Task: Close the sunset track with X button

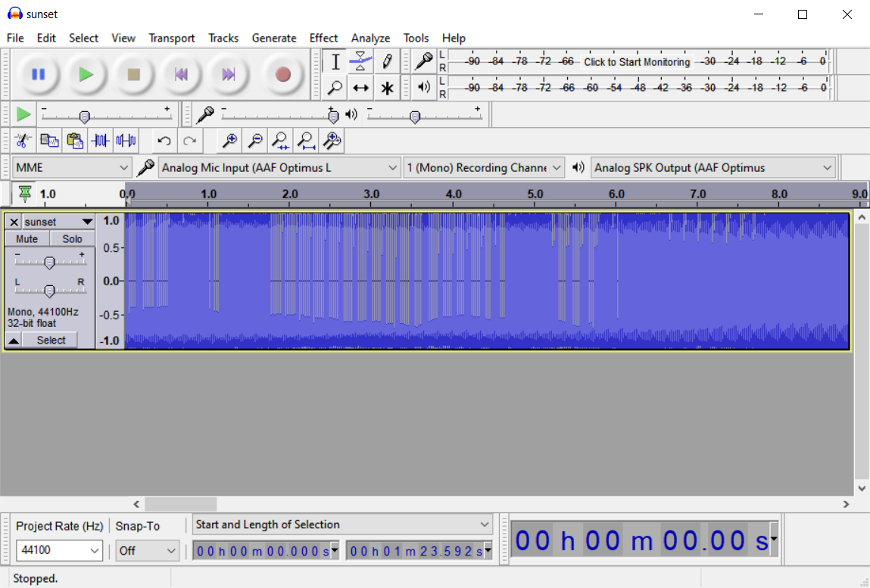Action: click(14, 222)
